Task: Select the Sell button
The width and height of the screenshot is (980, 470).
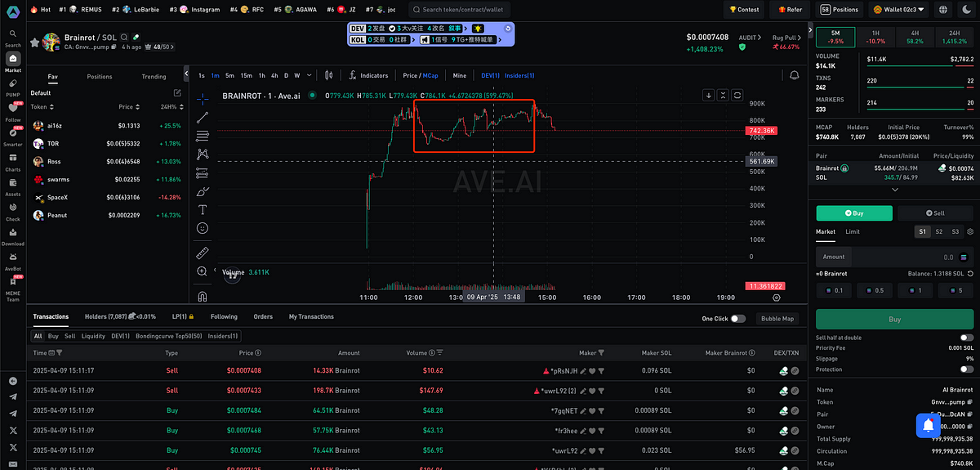Action: [x=934, y=213]
